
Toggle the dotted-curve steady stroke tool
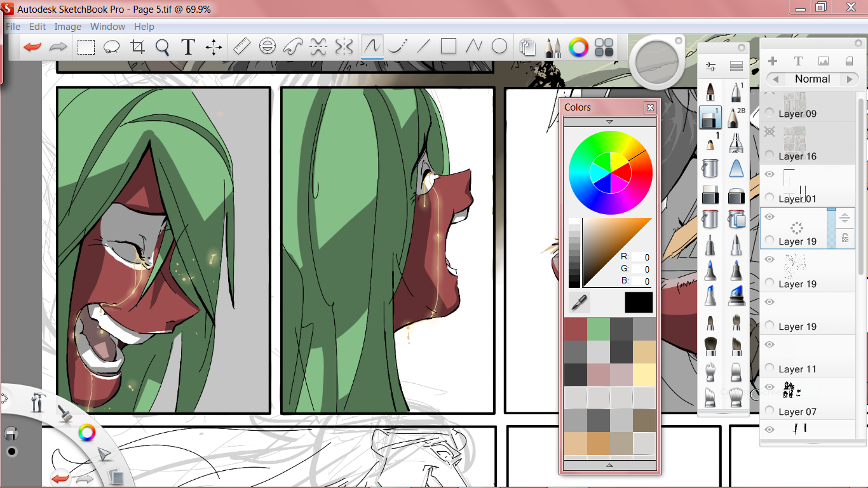pyautogui.click(x=398, y=46)
